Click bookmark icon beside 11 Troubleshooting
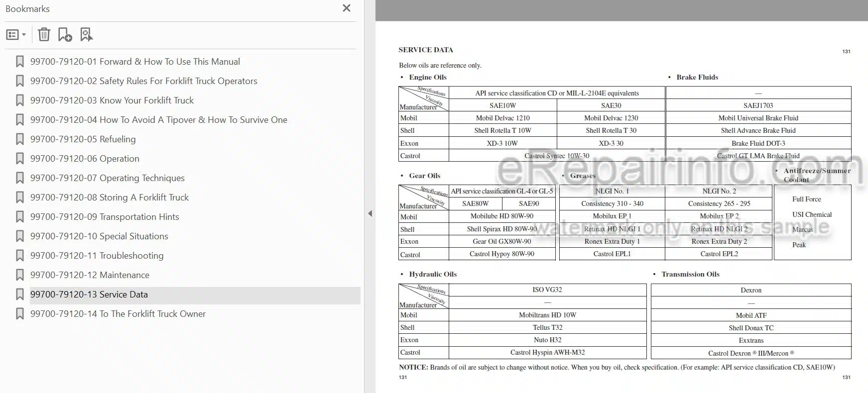Viewport: 868px width, 393px height. (x=20, y=256)
